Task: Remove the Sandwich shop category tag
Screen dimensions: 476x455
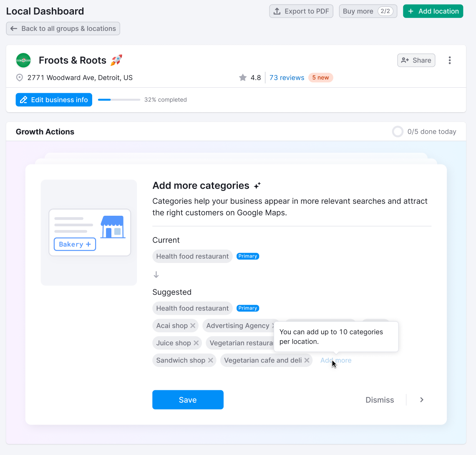Action: tap(211, 360)
